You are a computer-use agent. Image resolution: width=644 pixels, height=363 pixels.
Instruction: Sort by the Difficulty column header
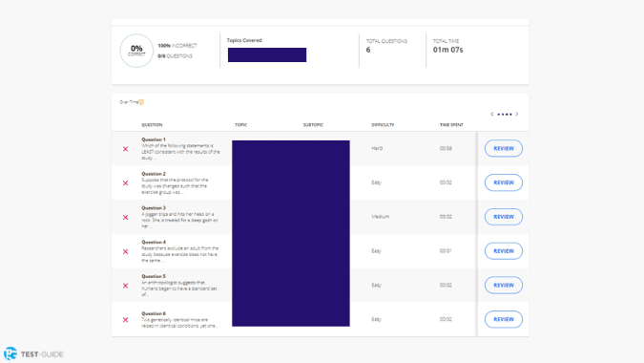383,124
